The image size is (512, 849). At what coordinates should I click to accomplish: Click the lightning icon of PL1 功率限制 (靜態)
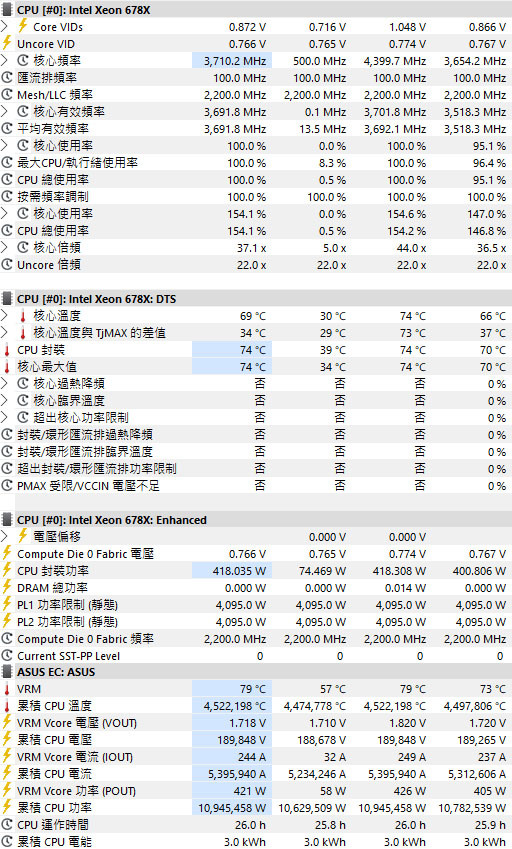pos(7,604)
